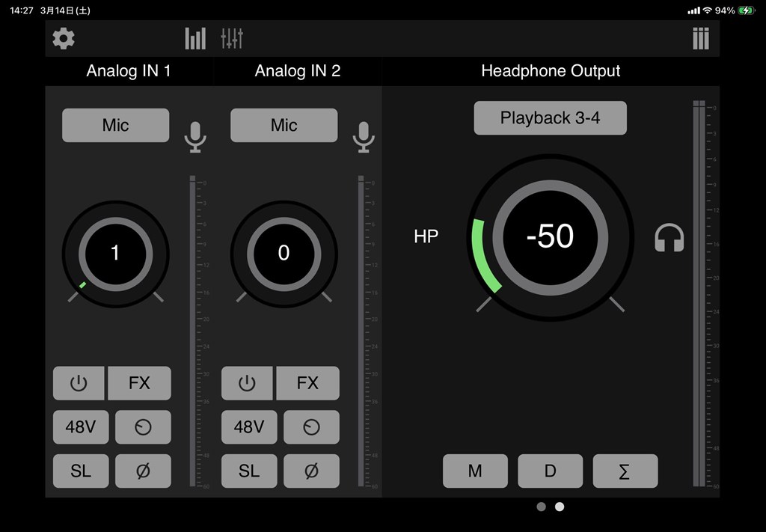
Task: Select the Analog IN 1 channel header
Action: tap(129, 71)
